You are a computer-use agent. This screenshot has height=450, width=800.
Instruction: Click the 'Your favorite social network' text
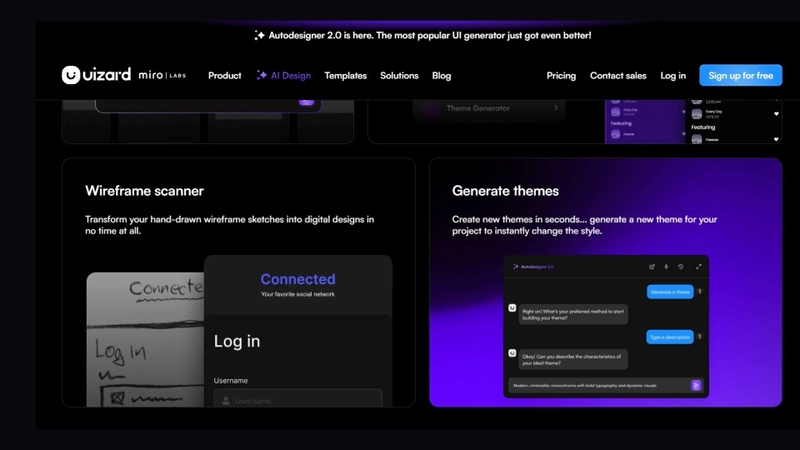click(x=298, y=294)
